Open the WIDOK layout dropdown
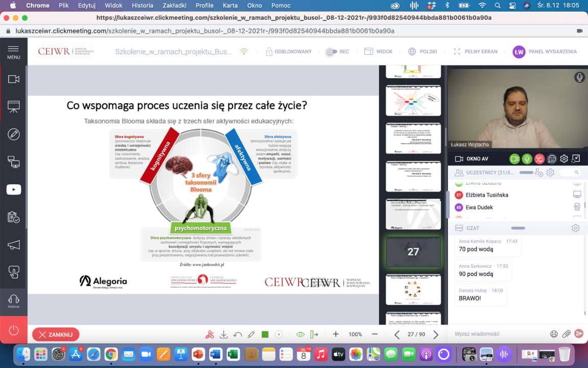The image size is (588, 368). point(378,52)
